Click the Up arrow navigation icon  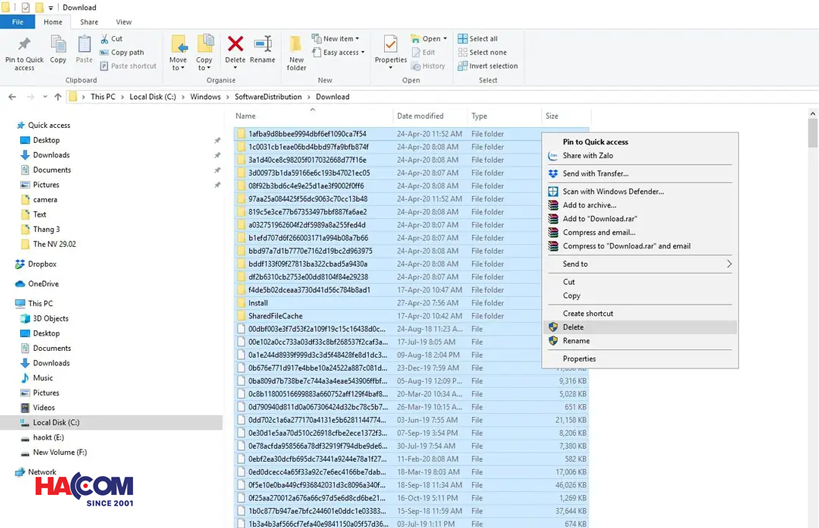coord(59,97)
